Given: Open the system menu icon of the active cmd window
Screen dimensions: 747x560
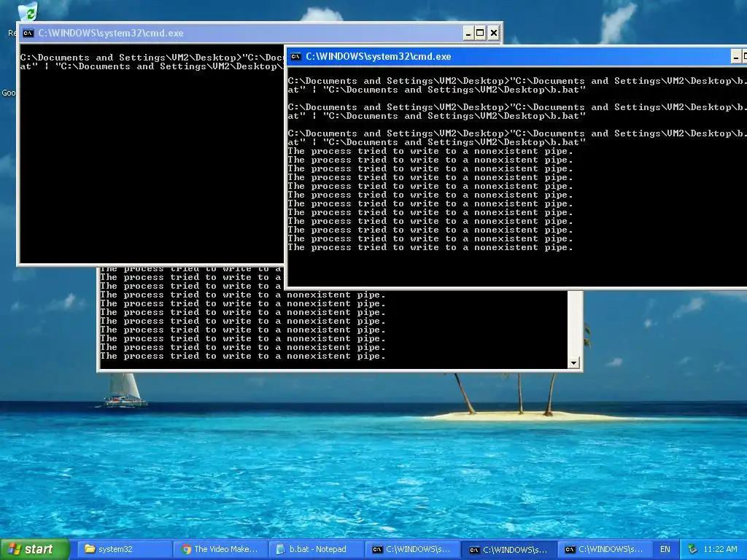Looking at the screenshot, I should tap(296, 56).
